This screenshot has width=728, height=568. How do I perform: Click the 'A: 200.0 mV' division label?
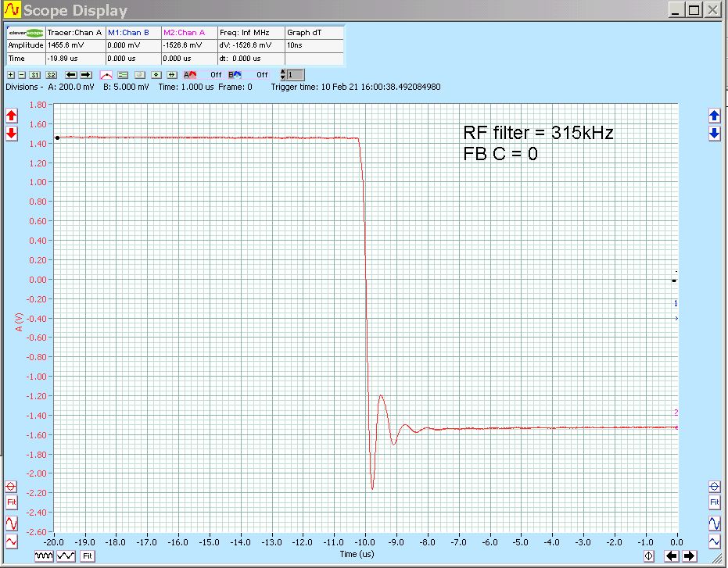point(70,87)
